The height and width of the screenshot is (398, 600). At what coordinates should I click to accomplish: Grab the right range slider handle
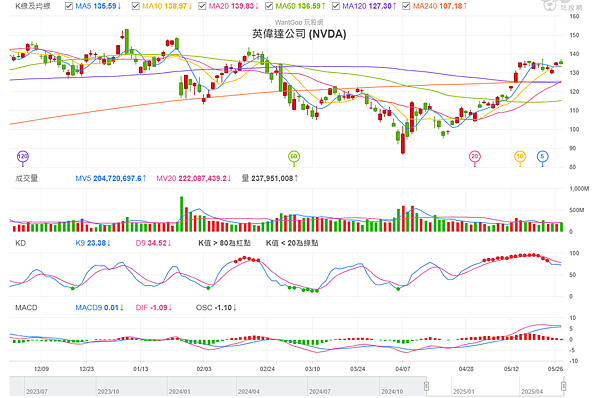click(564, 386)
